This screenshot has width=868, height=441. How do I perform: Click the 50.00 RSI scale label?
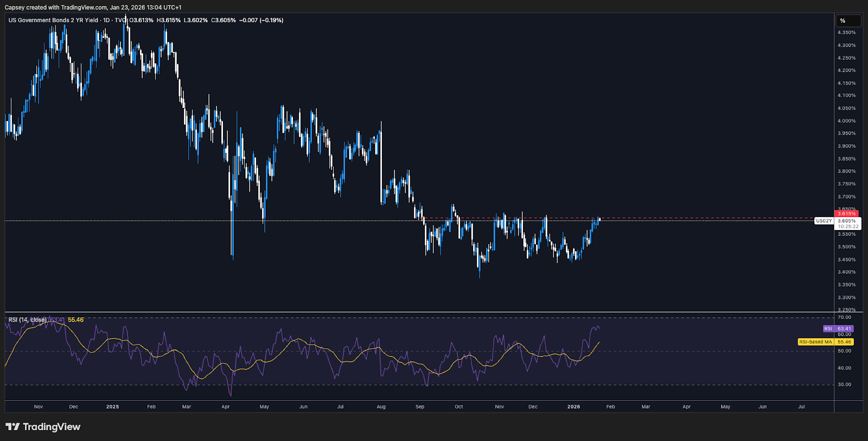pos(844,351)
